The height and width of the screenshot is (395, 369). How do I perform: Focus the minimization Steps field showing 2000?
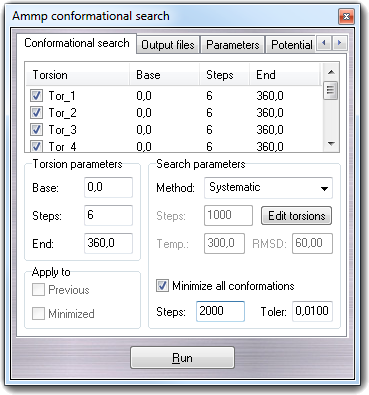click(220, 311)
